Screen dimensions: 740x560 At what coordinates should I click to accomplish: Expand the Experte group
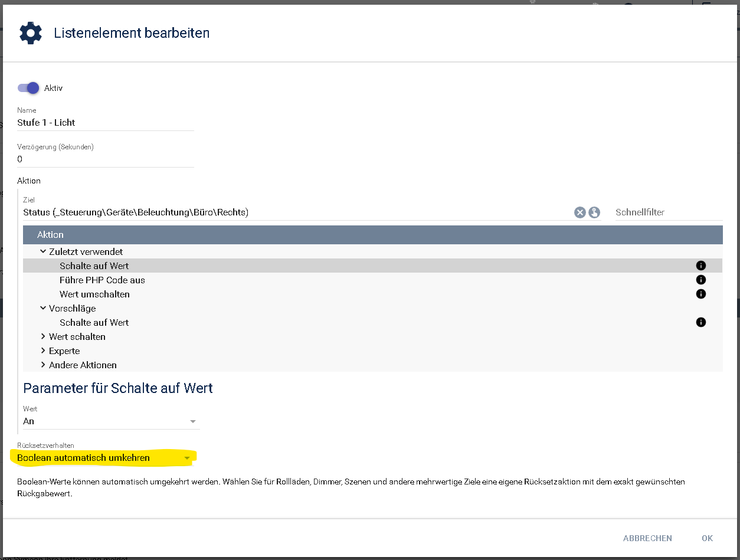[43, 351]
